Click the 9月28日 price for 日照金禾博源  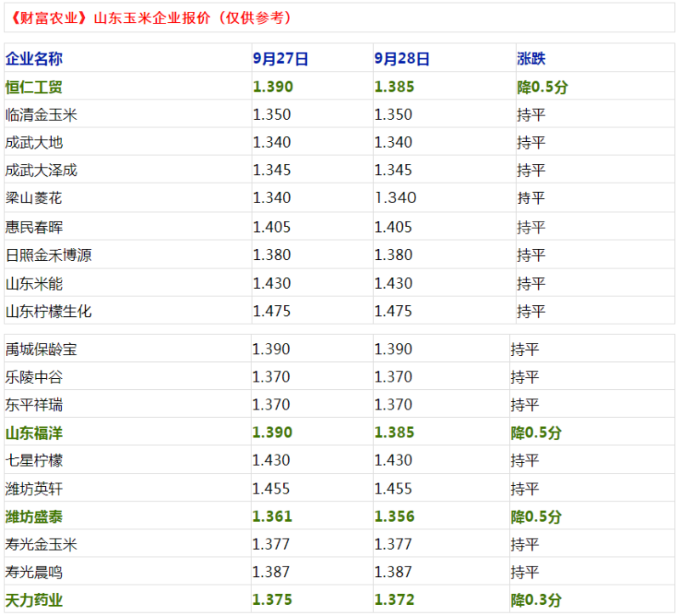point(394,255)
